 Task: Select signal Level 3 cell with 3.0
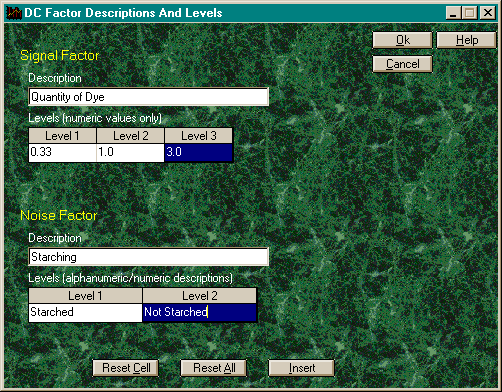pos(199,153)
